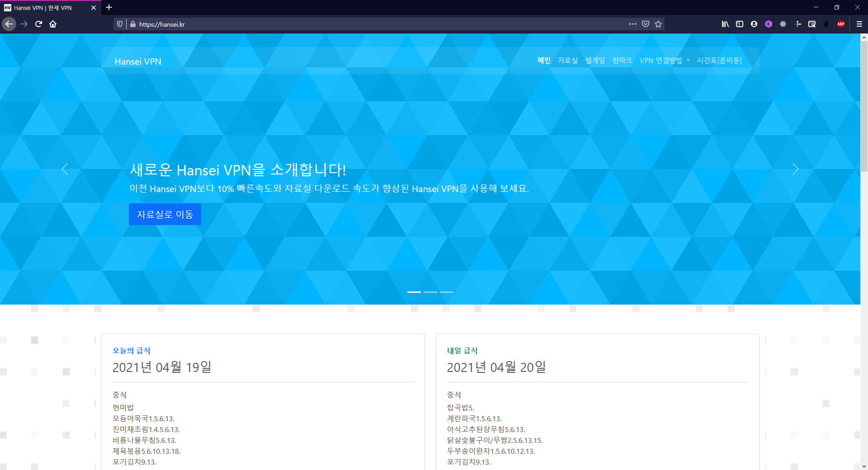
Task: Open the Firefox Account icon
Action: pos(754,24)
